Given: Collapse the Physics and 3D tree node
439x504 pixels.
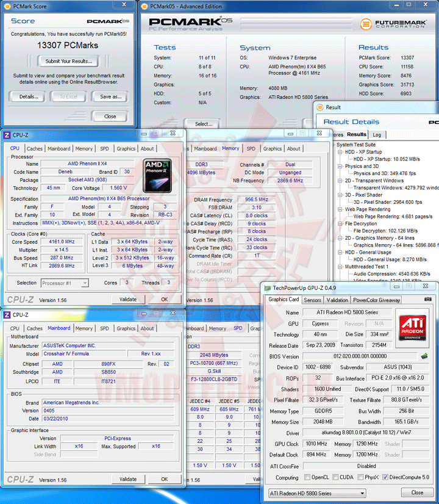Looking at the screenshot, I should click(340, 166).
